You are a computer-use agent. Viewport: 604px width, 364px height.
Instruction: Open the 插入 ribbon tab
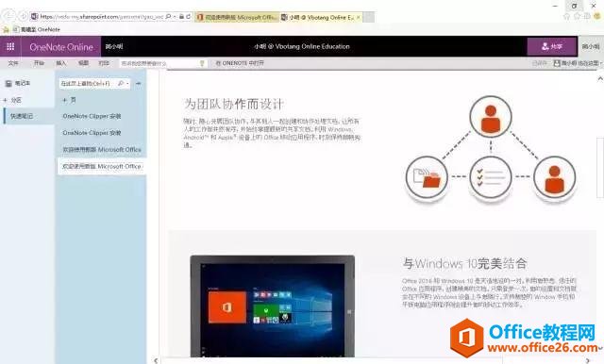point(61,63)
